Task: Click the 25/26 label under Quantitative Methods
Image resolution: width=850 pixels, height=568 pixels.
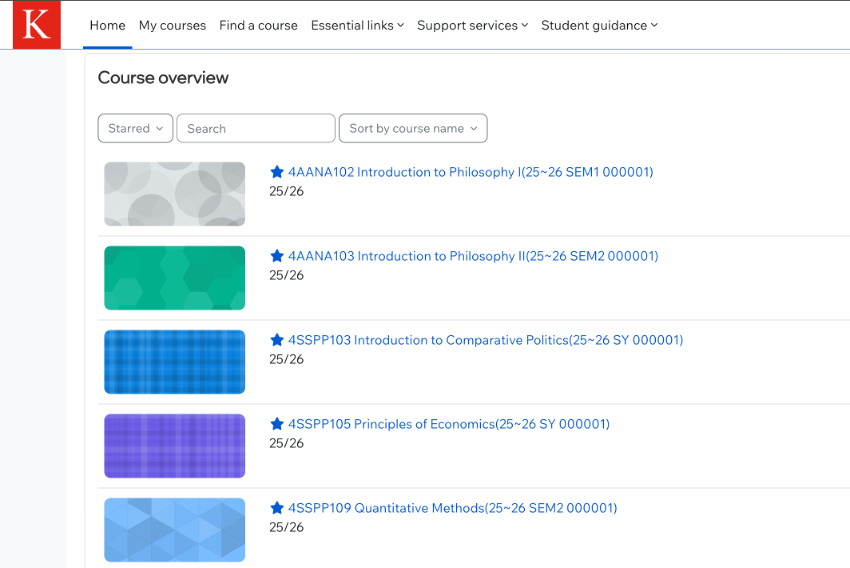Action: tap(286, 527)
